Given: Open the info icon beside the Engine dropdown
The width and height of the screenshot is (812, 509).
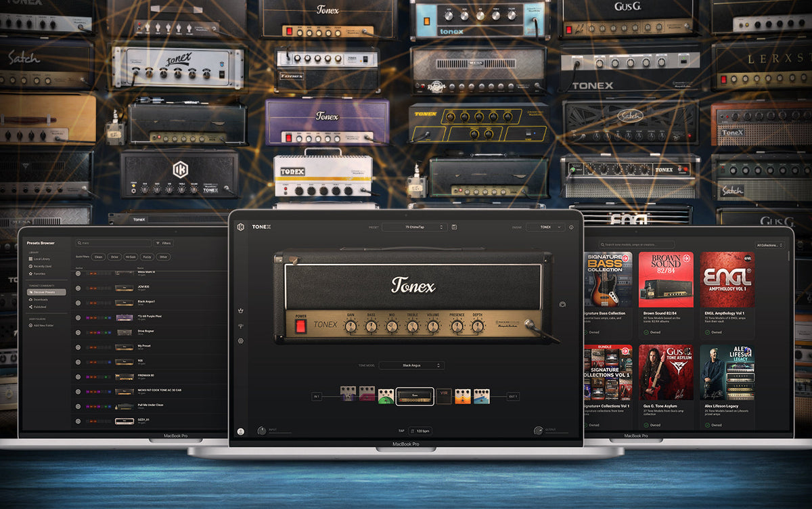Looking at the screenshot, I should pyautogui.click(x=571, y=227).
